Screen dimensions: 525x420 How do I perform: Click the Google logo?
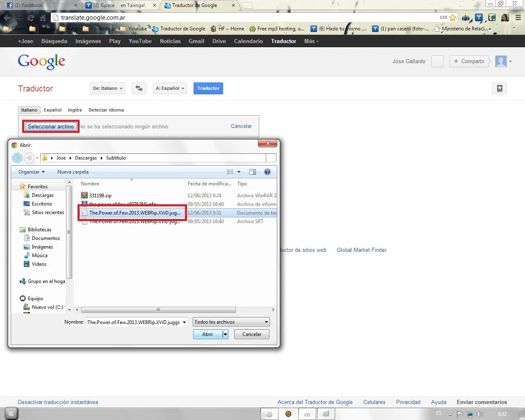(x=41, y=62)
